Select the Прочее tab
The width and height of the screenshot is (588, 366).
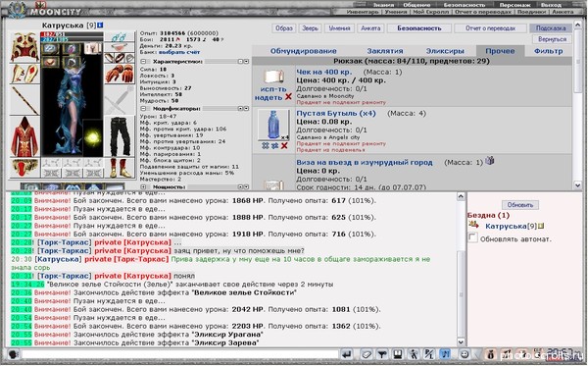pos(500,51)
